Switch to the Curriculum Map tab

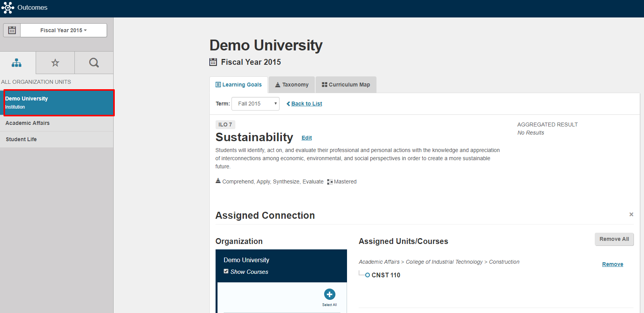point(346,85)
